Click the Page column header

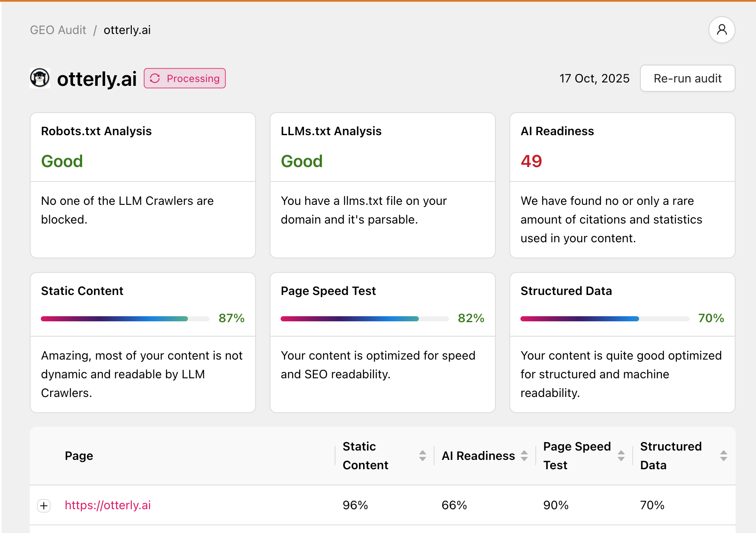click(79, 456)
